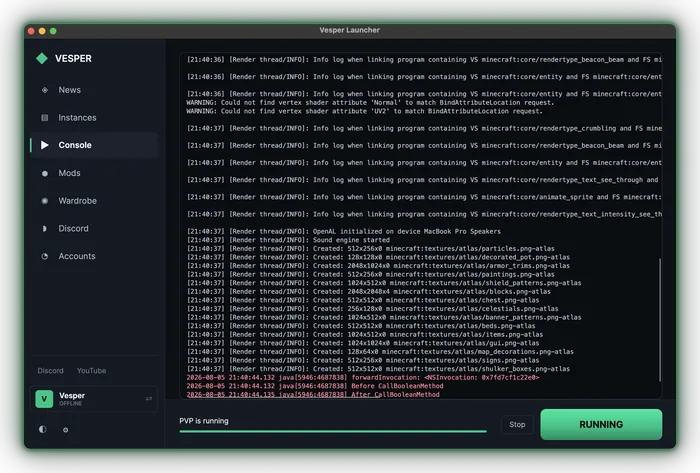Click the 'Sound engine started' log line
This screenshot has height=473, width=700.
tap(288, 240)
